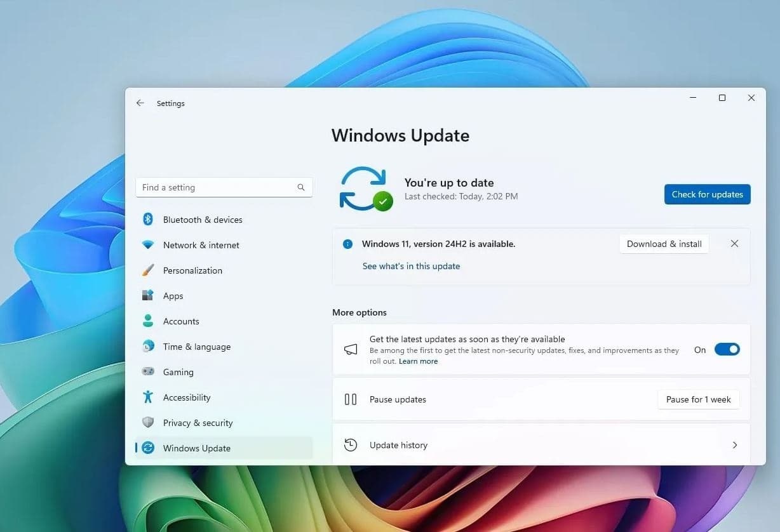Open the See what's in this update link
This screenshot has height=532, width=780.
(x=411, y=266)
